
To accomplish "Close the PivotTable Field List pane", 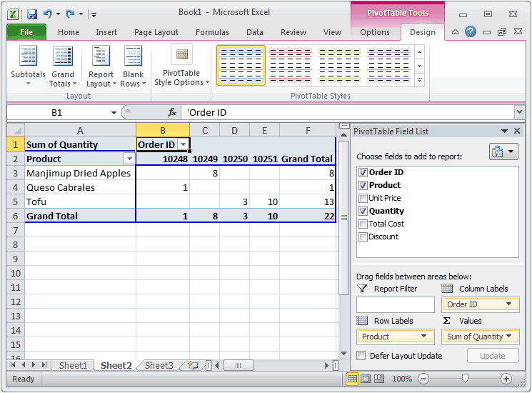I will [517, 131].
